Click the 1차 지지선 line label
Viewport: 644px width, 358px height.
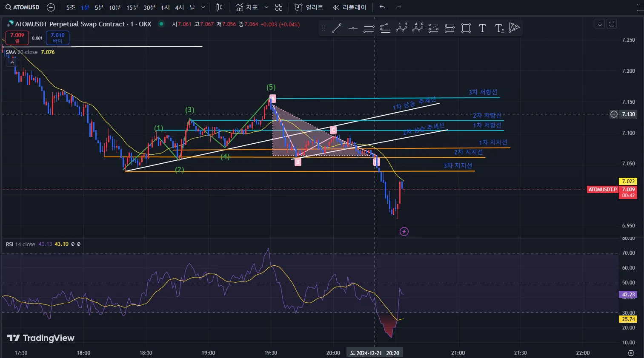pos(493,142)
